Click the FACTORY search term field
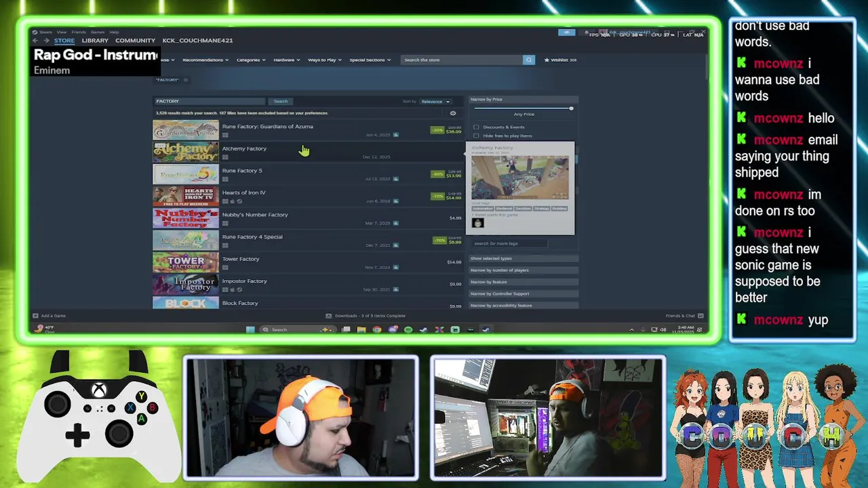Screen dimensions: 868x488 [x=210, y=101]
